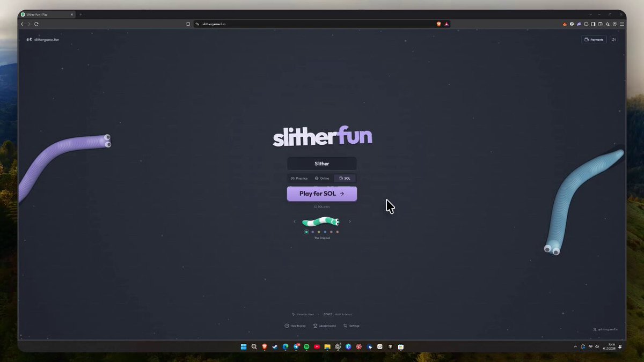
Task: Pick the purple skin color dot
Action: [x=313, y=232]
